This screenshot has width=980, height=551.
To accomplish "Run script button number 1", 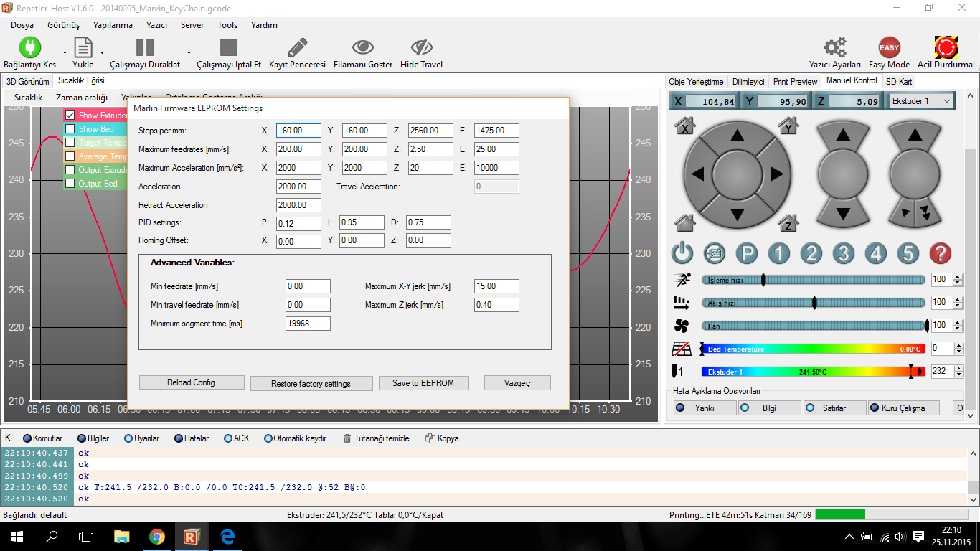I will pos(779,253).
